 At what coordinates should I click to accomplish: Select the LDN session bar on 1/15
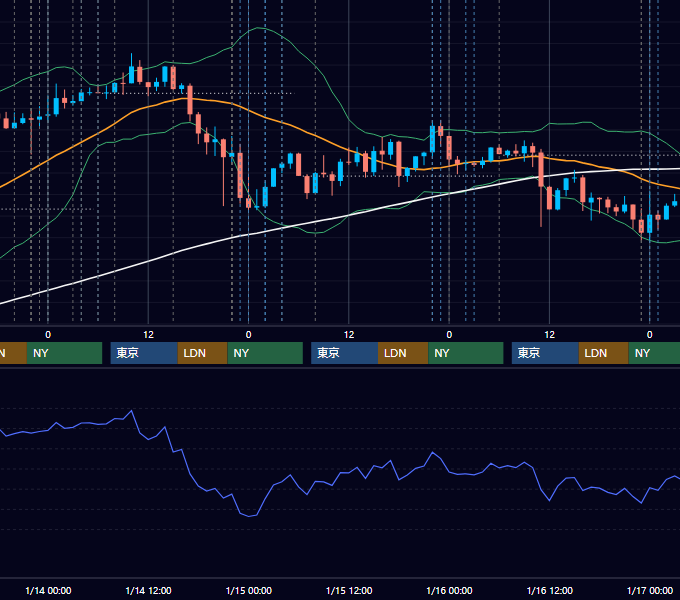click(x=403, y=353)
